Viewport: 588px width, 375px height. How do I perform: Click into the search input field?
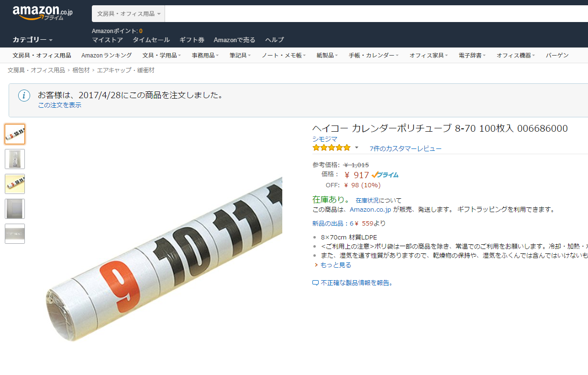(376, 14)
